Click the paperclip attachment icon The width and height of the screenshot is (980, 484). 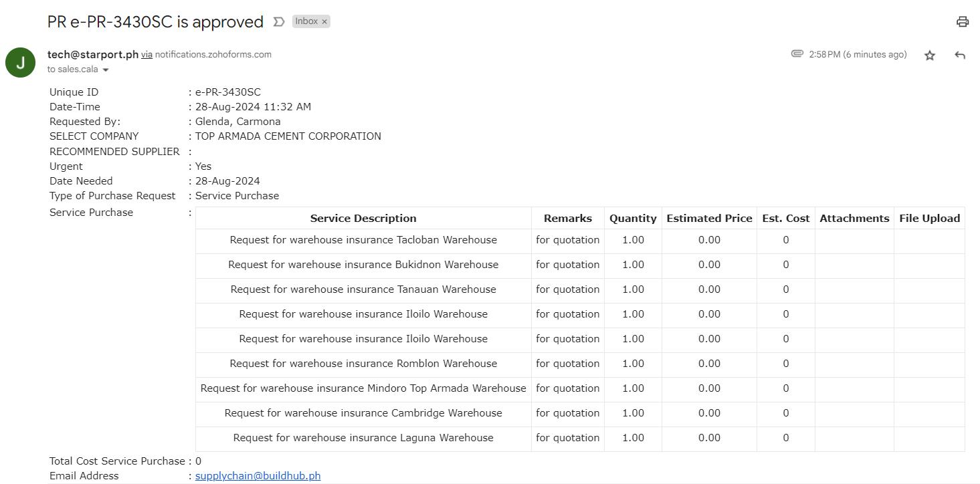(797, 53)
